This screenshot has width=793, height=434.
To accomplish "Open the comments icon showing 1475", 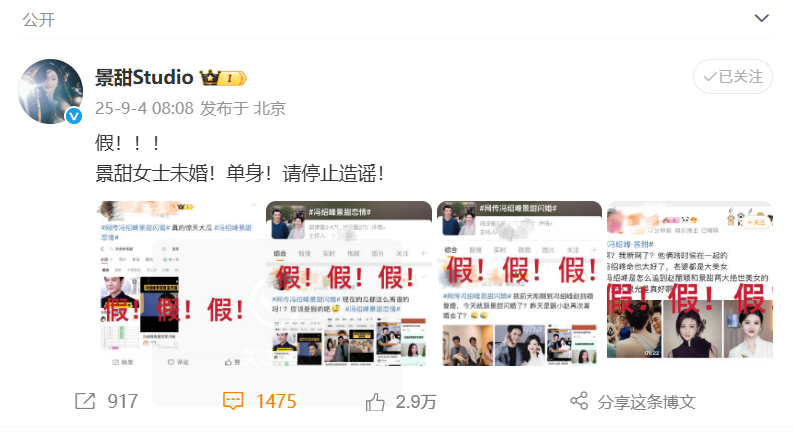I will [x=233, y=401].
